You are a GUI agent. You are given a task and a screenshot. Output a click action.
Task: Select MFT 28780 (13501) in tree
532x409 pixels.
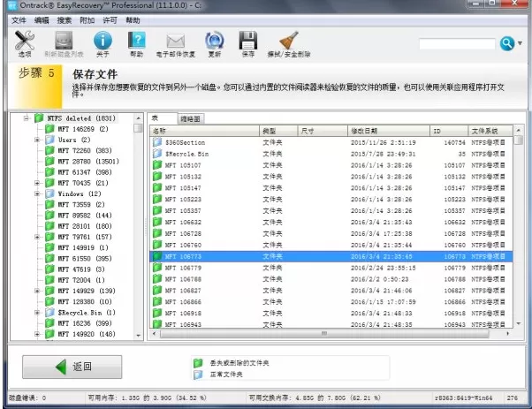click(88, 162)
